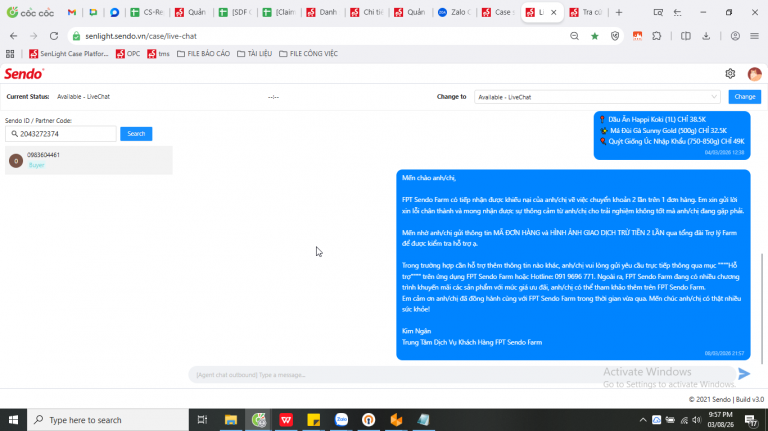The width and height of the screenshot is (768, 431).
Task: Click the Change status button
Action: pyautogui.click(x=744, y=97)
